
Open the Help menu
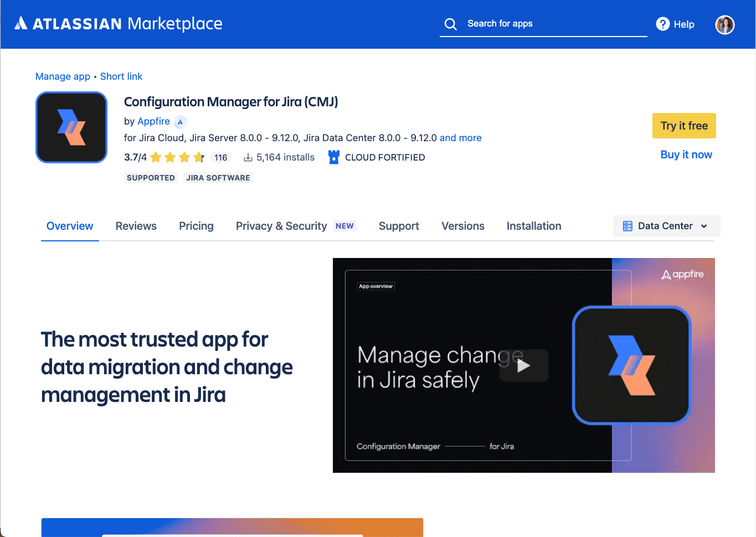[x=675, y=24]
